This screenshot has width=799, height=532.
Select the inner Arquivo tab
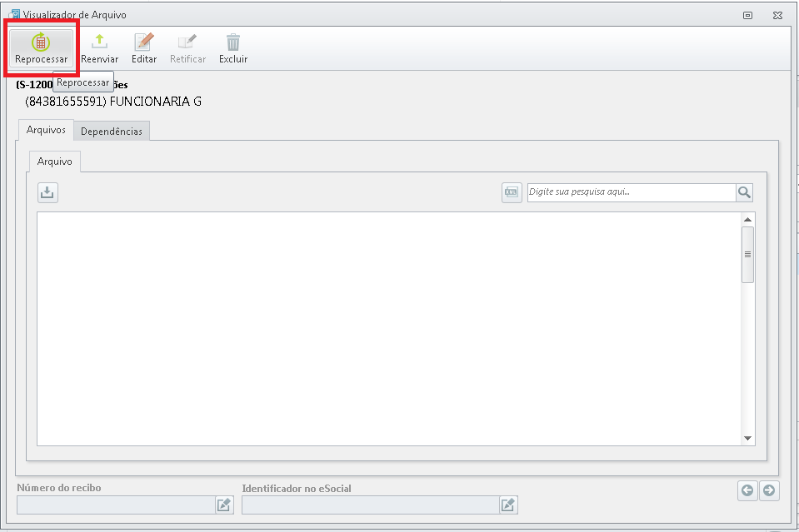tap(54, 162)
